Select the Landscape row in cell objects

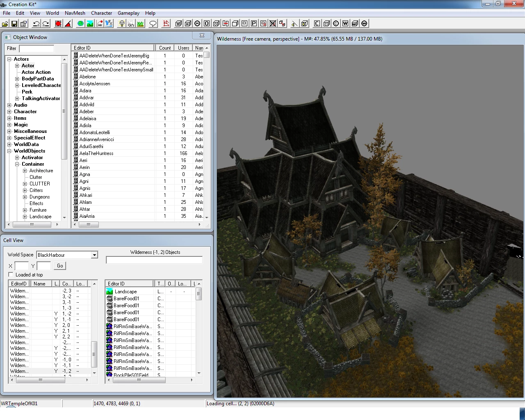(x=126, y=292)
